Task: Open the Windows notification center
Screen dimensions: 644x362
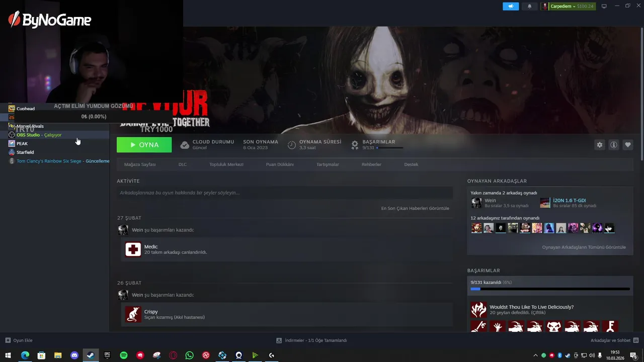Action: (x=634, y=355)
